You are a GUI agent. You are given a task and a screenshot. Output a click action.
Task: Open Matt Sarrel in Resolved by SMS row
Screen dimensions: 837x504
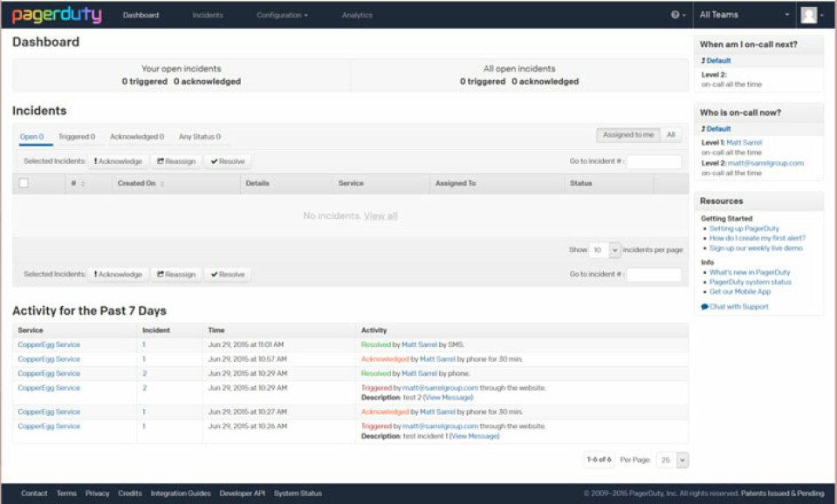pyautogui.click(x=419, y=344)
